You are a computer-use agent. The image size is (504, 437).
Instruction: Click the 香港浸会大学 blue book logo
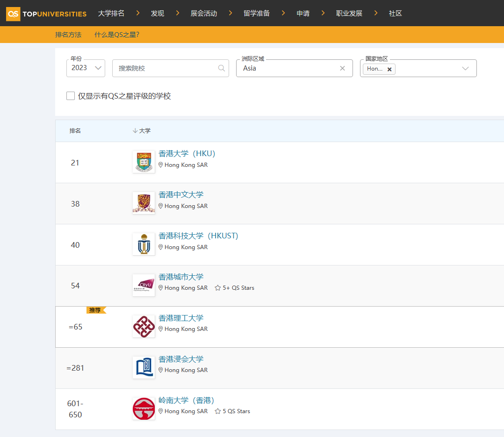click(x=144, y=367)
